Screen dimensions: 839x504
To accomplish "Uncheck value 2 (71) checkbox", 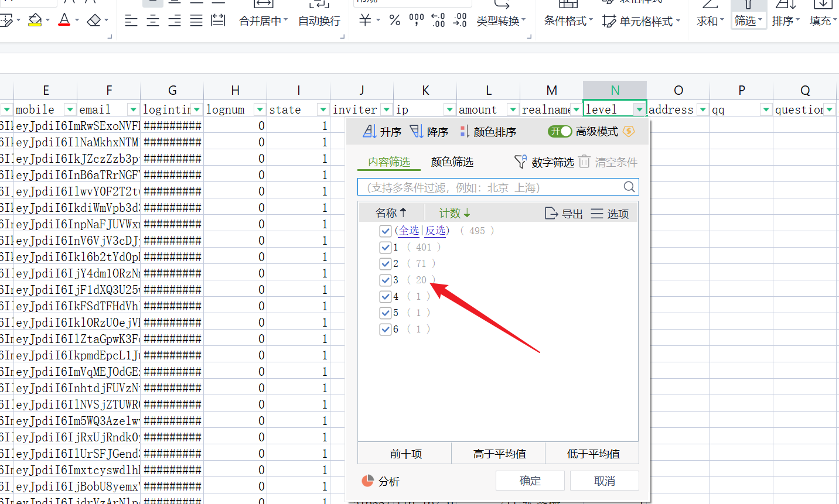I will 385,263.
